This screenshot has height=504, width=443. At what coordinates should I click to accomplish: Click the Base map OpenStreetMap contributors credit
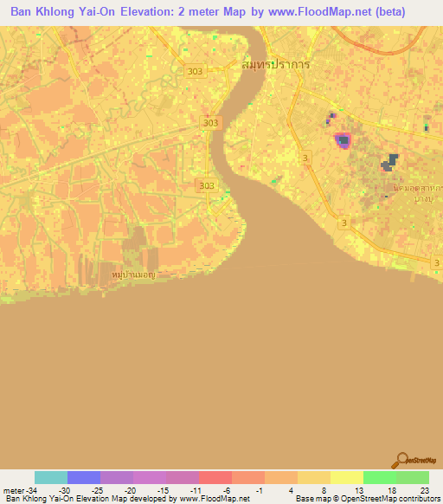(368, 499)
